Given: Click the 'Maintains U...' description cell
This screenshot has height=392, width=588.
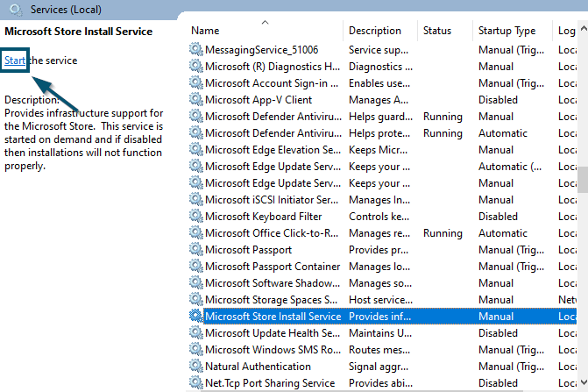Looking at the screenshot, I should point(380,333).
